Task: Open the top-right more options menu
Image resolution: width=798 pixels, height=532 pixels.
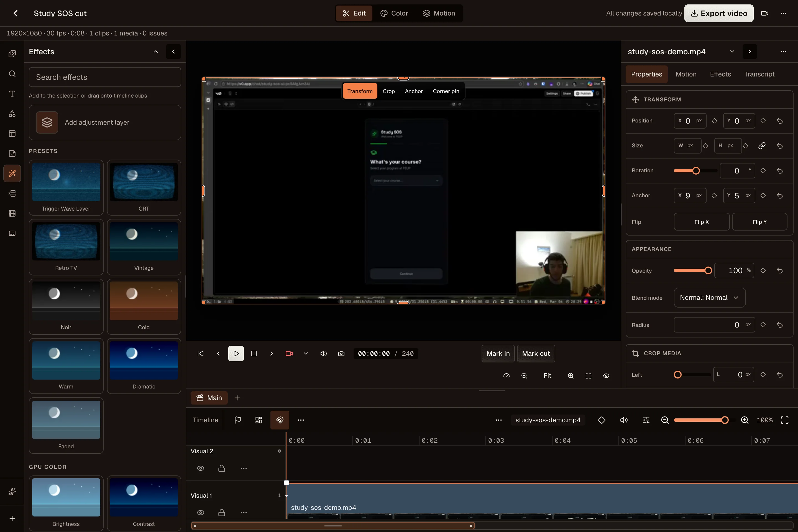Action: [783, 13]
